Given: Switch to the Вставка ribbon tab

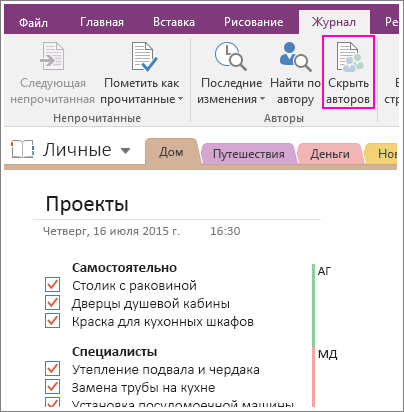Looking at the screenshot, I should (174, 22).
